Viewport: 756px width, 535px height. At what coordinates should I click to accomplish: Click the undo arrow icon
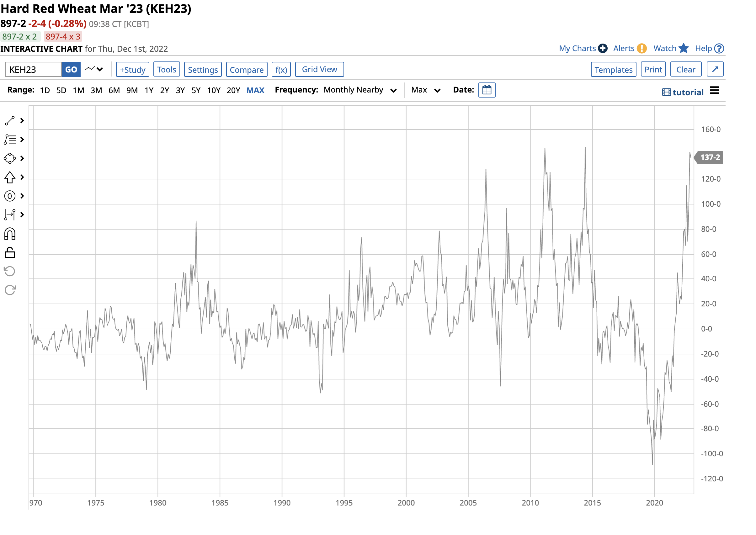pos(9,272)
